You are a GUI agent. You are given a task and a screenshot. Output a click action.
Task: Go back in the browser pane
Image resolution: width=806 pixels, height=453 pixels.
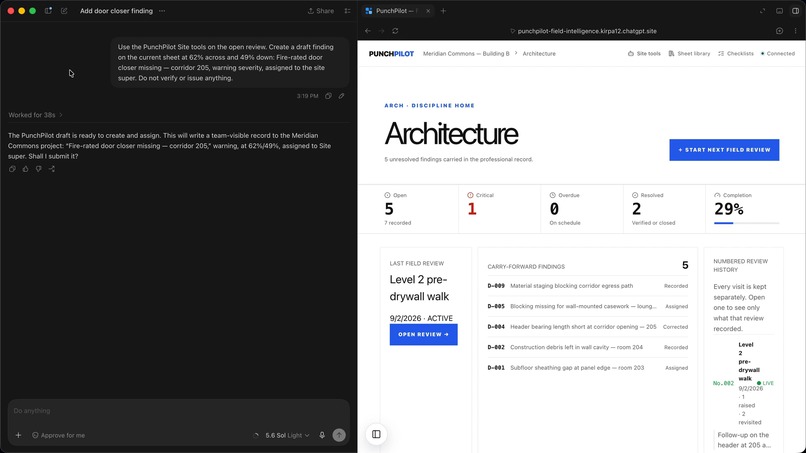[x=368, y=31]
